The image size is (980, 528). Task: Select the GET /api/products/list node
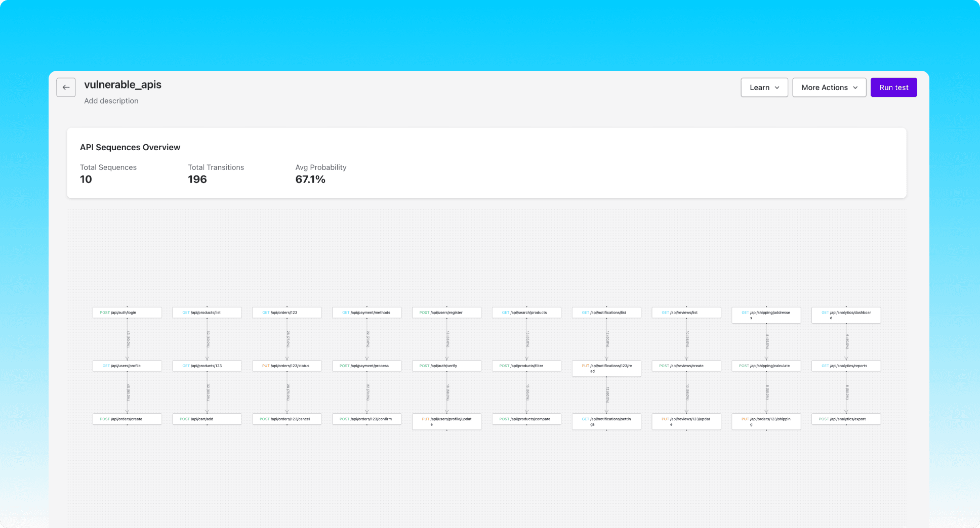click(x=207, y=313)
